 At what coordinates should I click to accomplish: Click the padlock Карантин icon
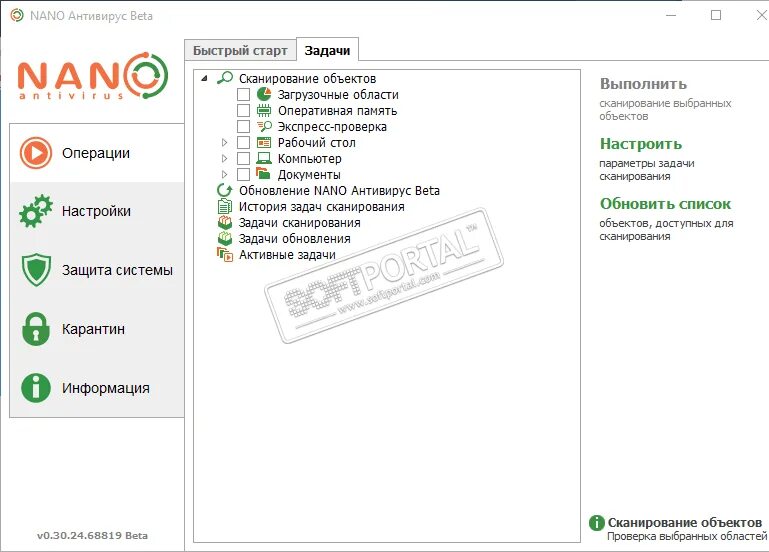(36, 329)
